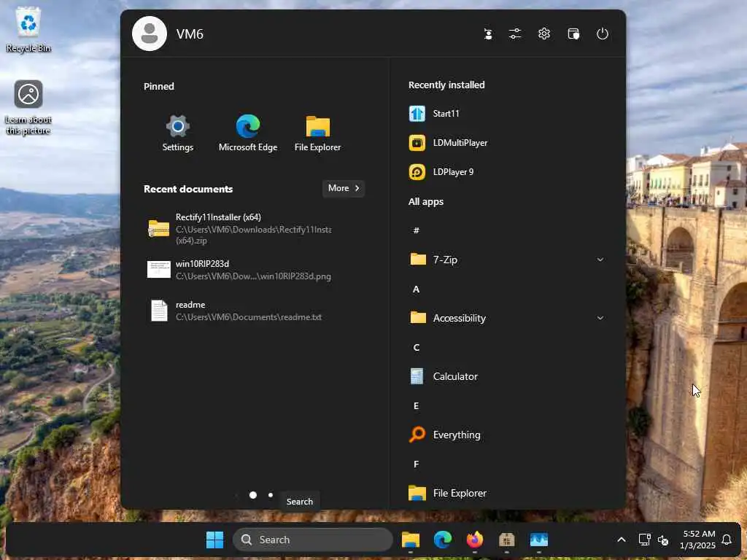Switch to the second page dot
Image resolution: width=747 pixels, height=560 pixels.
pos(271,495)
